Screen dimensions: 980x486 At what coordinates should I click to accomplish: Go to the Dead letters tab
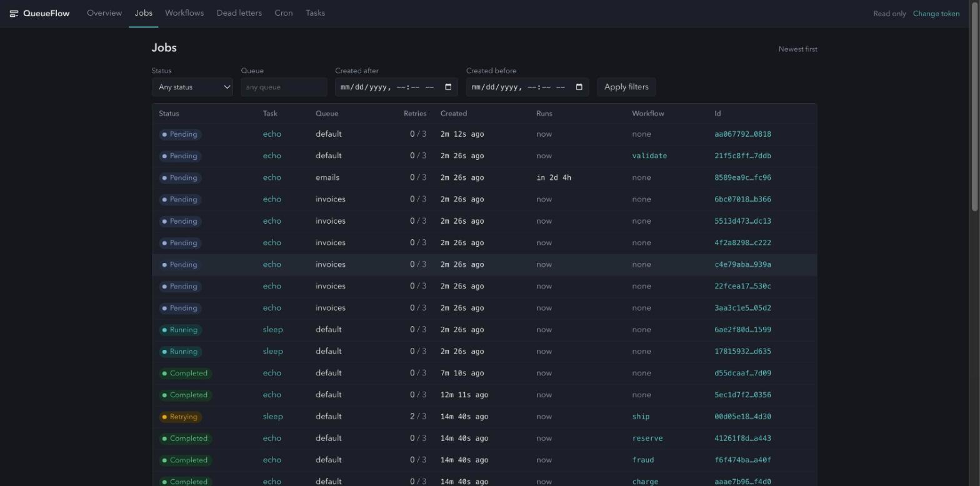239,13
